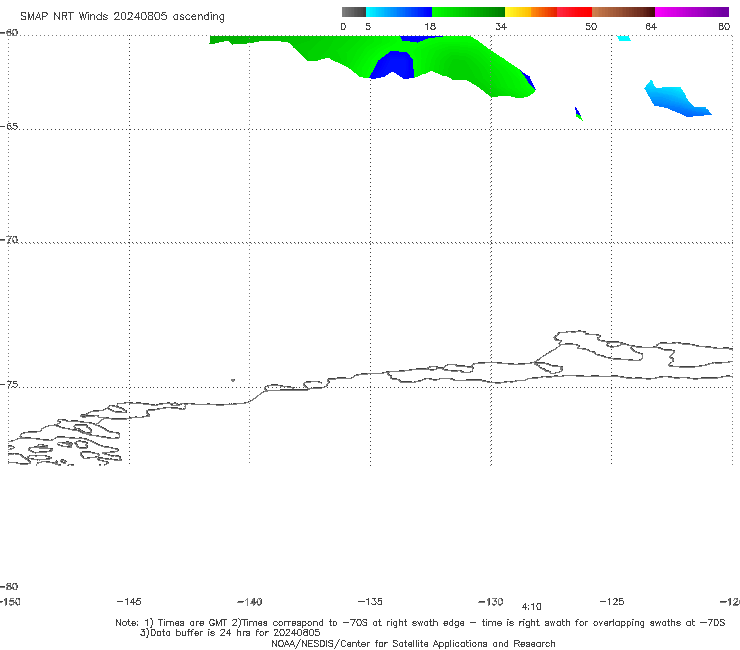Click the latitude label '-65'

pyautogui.click(x=9, y=126)
